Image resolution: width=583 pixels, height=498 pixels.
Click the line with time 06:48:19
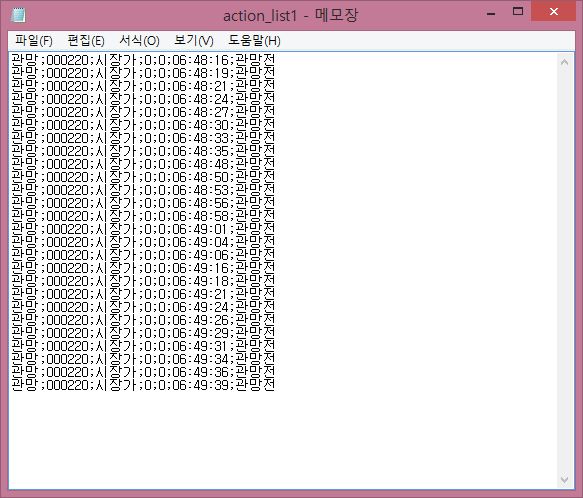[143, 73]
